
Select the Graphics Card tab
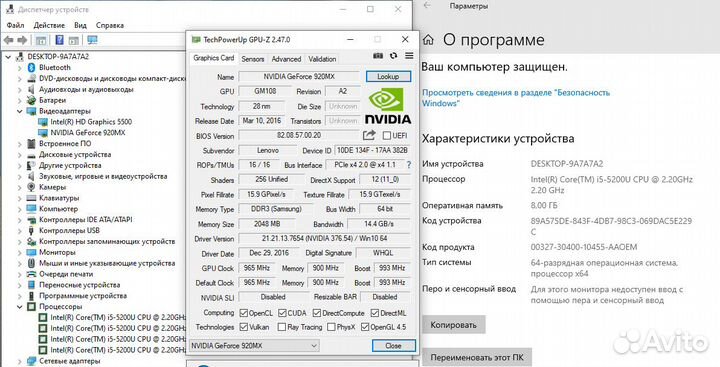pos(214,58)
